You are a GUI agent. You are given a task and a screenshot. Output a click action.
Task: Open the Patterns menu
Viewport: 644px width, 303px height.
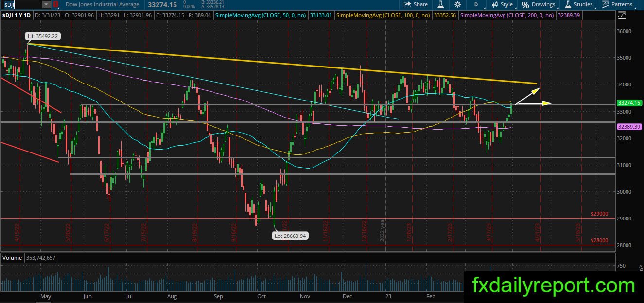click(617, 4)
